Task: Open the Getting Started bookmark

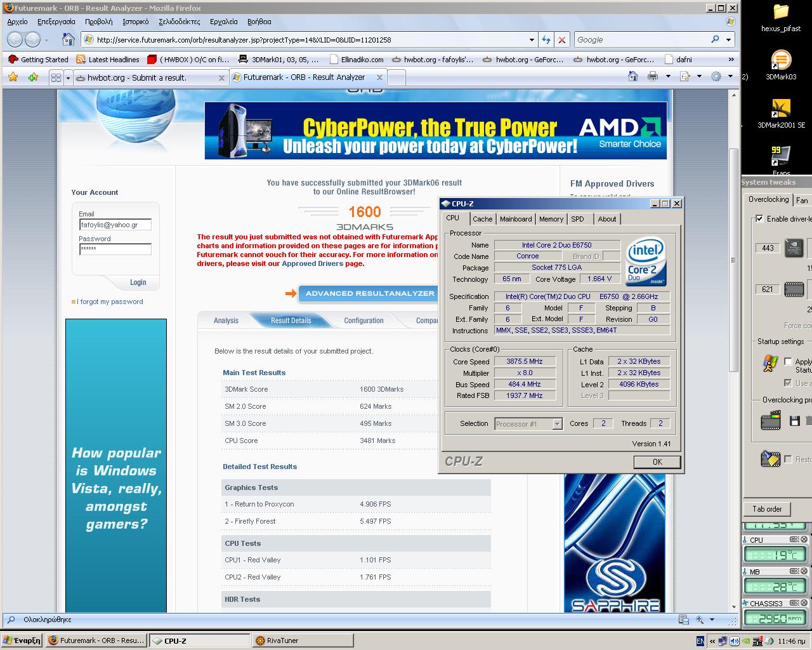Action: (38, 59)
